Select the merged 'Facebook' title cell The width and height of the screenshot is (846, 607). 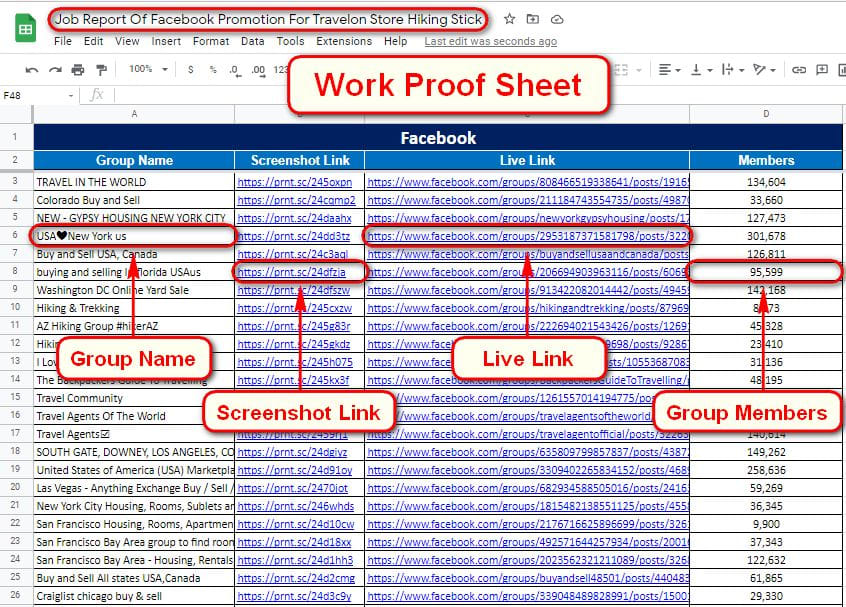point(438,138)
